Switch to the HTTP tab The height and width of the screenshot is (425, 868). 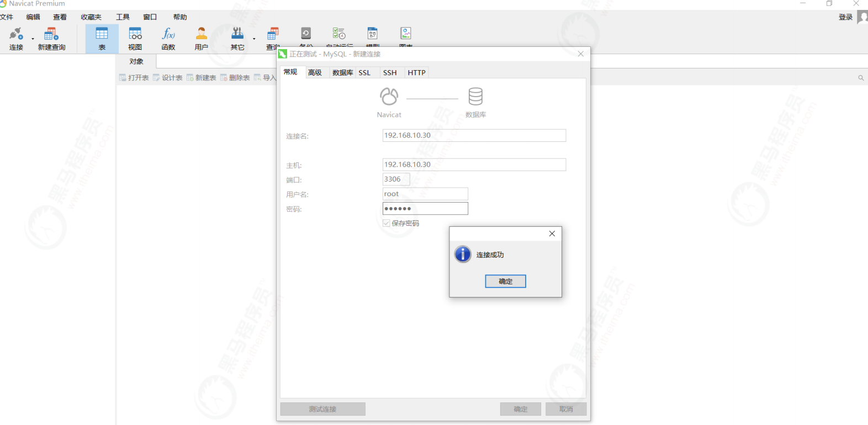click(416, 72)
